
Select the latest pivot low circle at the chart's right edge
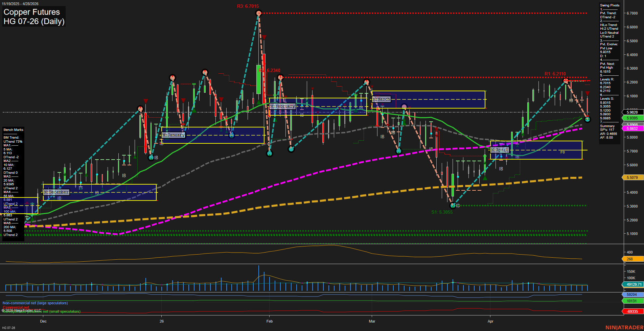click(x=588, y=119)
